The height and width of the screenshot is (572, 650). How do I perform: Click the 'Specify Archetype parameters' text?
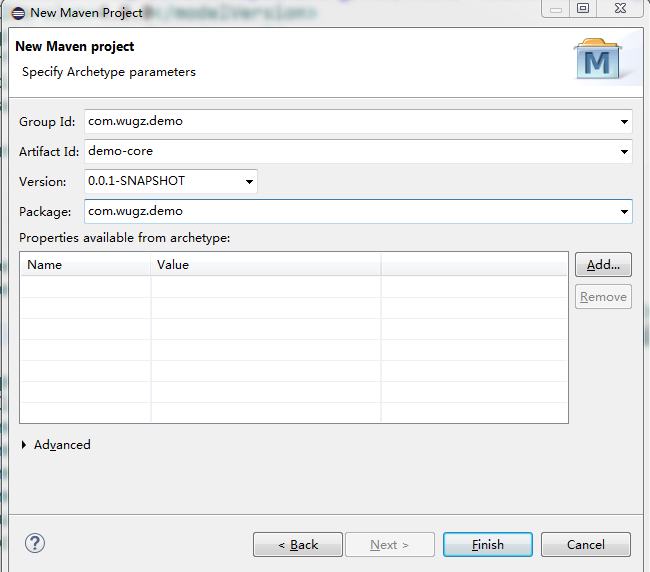pos(109,72)
